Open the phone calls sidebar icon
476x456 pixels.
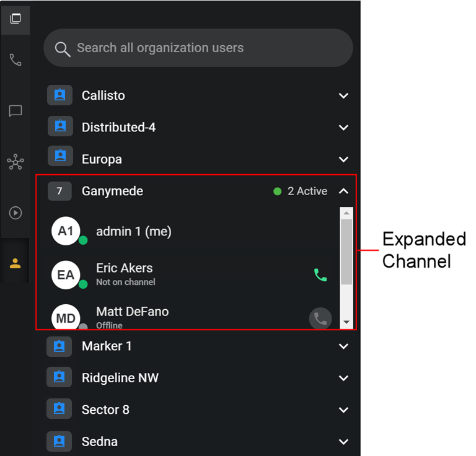tap(15, 59)
